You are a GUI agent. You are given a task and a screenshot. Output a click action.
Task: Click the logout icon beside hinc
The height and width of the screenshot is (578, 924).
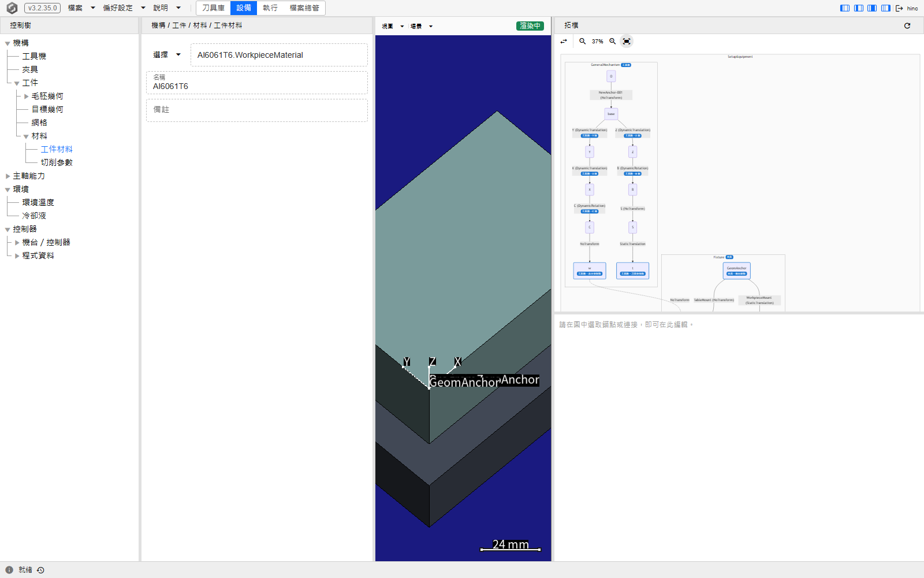coord(899,8)
